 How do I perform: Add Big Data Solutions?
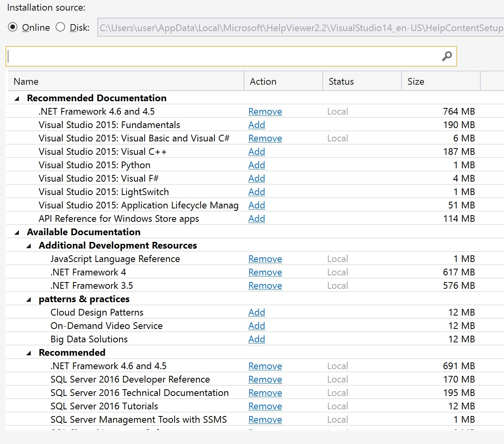click(257, 339)
